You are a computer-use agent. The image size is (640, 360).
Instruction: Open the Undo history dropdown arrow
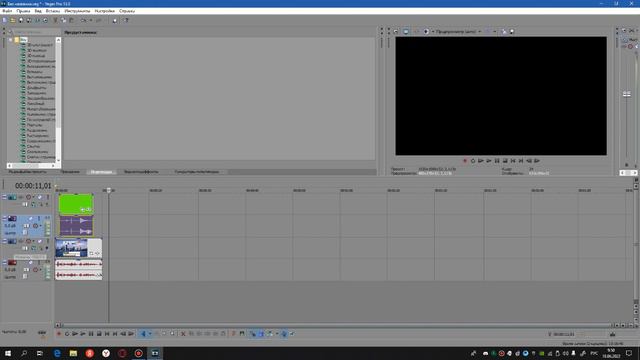tap(91, 20)
